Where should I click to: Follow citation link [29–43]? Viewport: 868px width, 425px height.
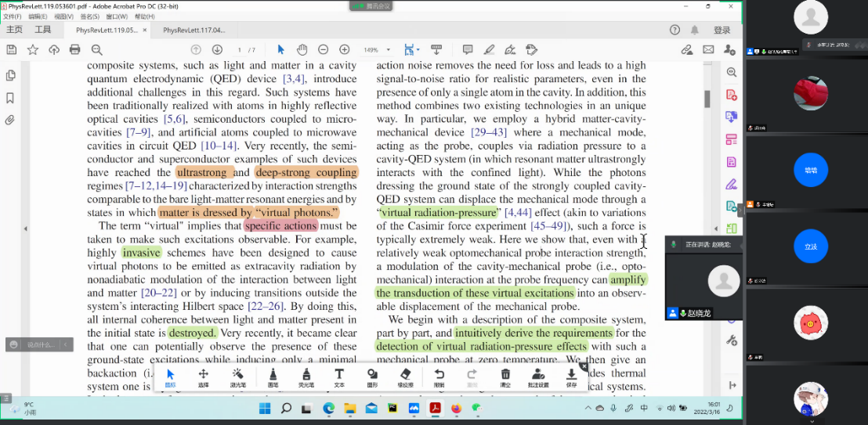[x=489, y=132]
